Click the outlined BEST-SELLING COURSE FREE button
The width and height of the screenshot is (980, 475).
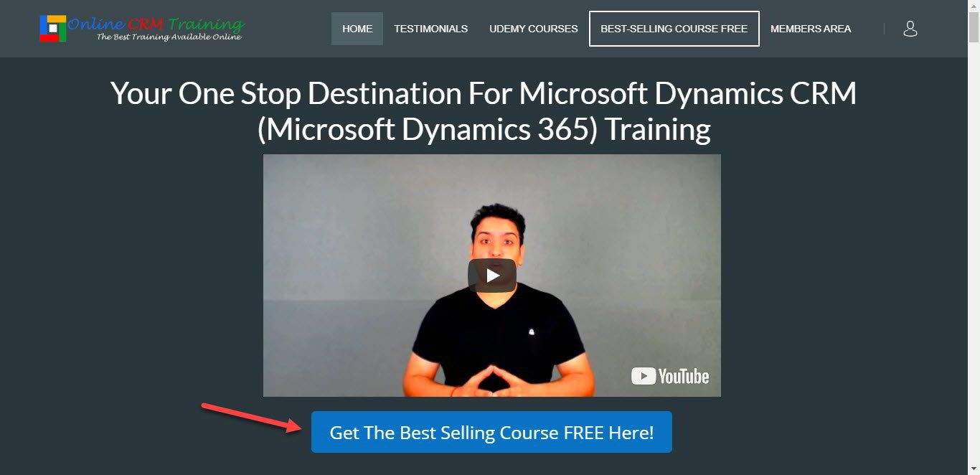(x=674, y=29)
